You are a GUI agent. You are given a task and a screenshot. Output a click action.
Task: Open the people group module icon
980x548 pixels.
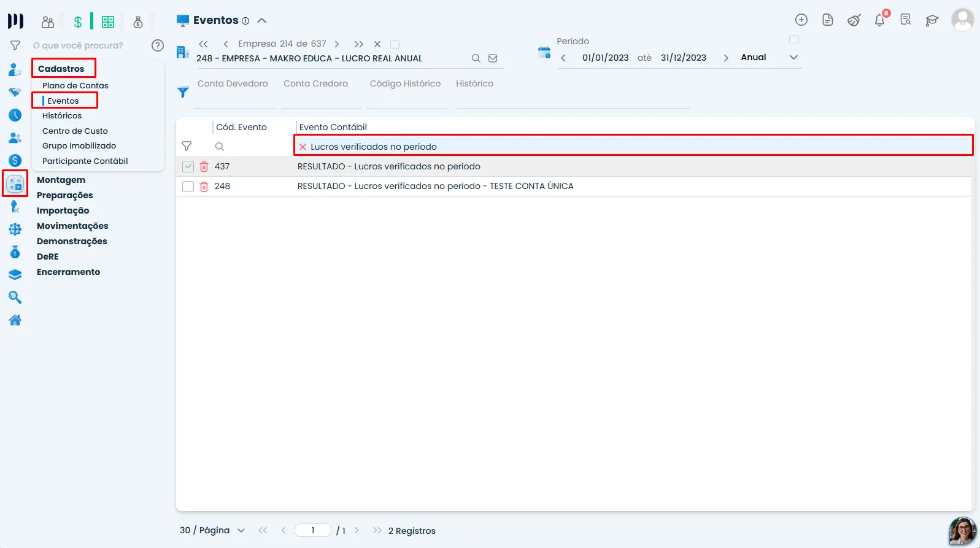[48, 22]
